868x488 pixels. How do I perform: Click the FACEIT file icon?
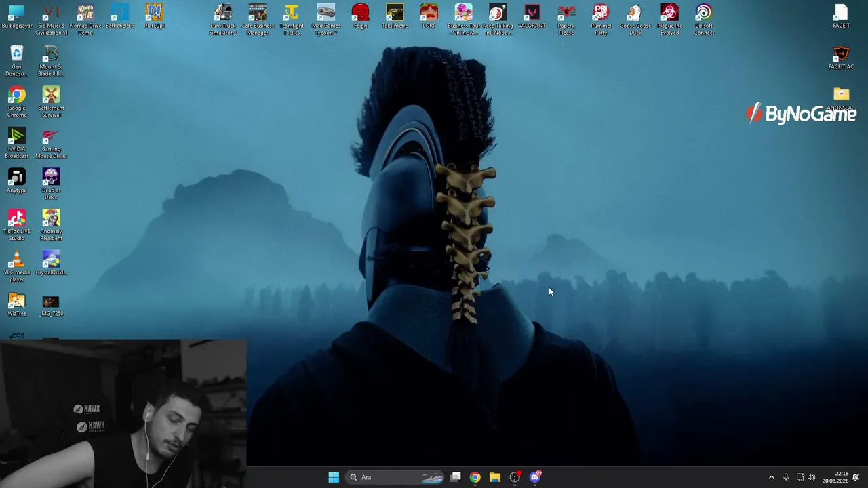coord(841,17)
